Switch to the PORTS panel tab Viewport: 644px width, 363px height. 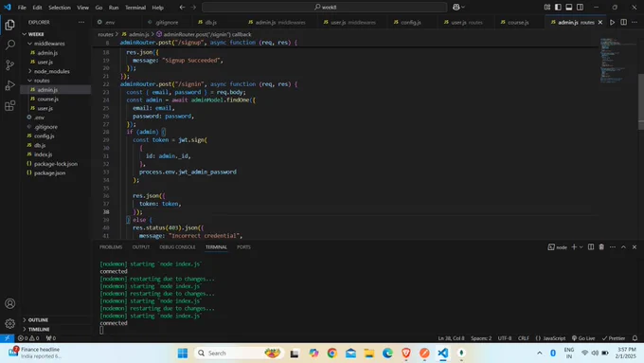click(x=243, y=247)
